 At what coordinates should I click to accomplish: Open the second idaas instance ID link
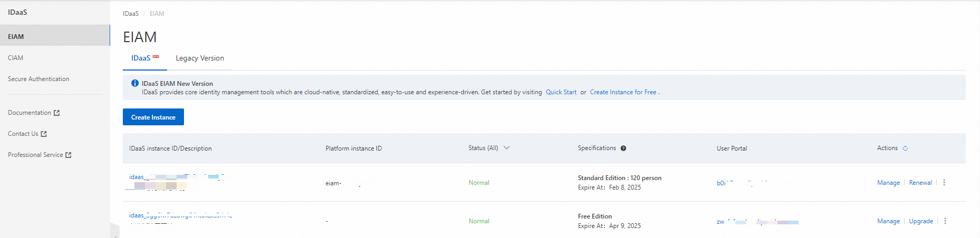(180, 215)
